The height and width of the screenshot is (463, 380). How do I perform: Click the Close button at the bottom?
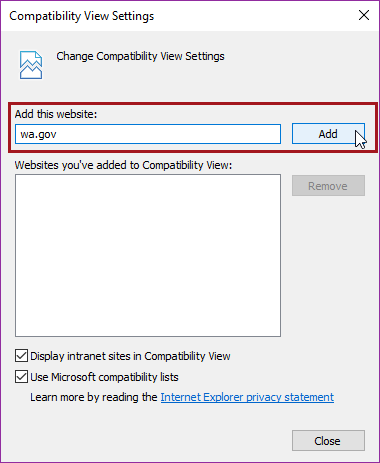[x=328, y=441]
